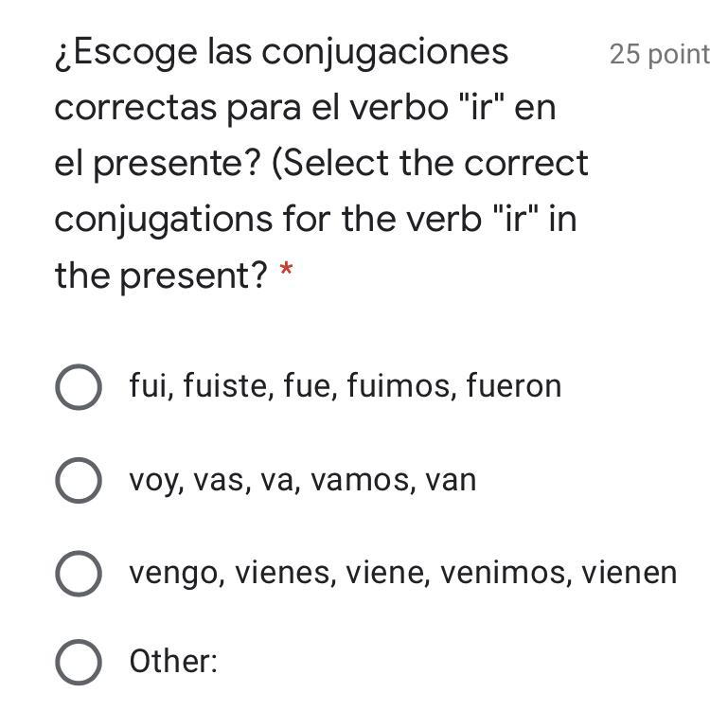Choose the 'voy, vas, va' radio button
710x728 pixels.
pyautogui.click(x=79, y=480)
